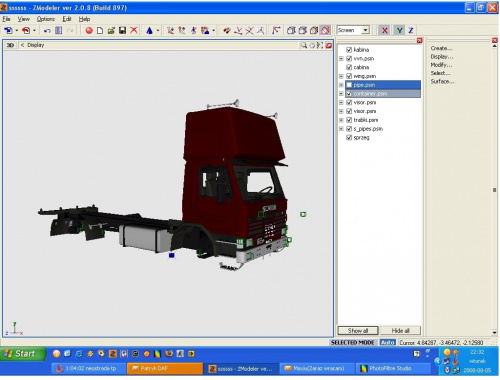This screenshot has height=380, width=500.
Task: Toggle sprzeg visibility checkbox
Action: pyautogui.click(x=349, y=137)
